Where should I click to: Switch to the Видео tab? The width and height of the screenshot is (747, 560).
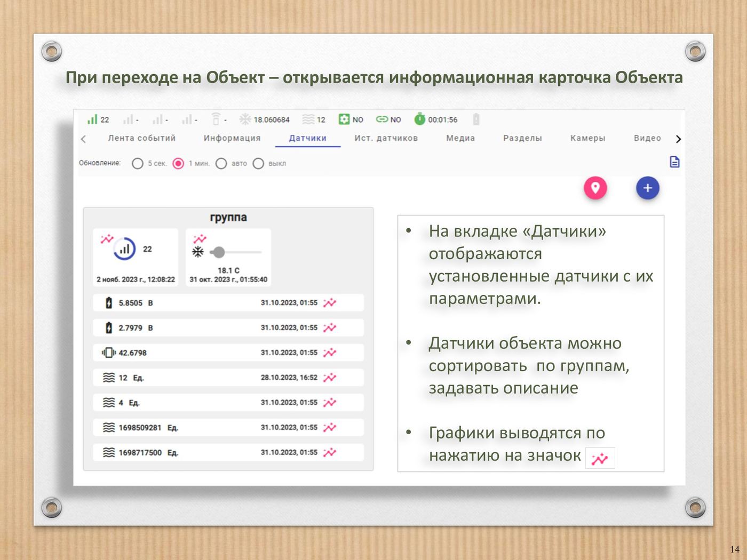[x=647, y=138]
